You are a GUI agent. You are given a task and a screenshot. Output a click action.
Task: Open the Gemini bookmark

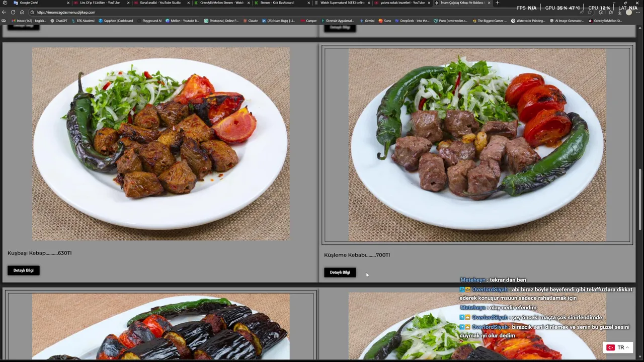pos(367,21)
